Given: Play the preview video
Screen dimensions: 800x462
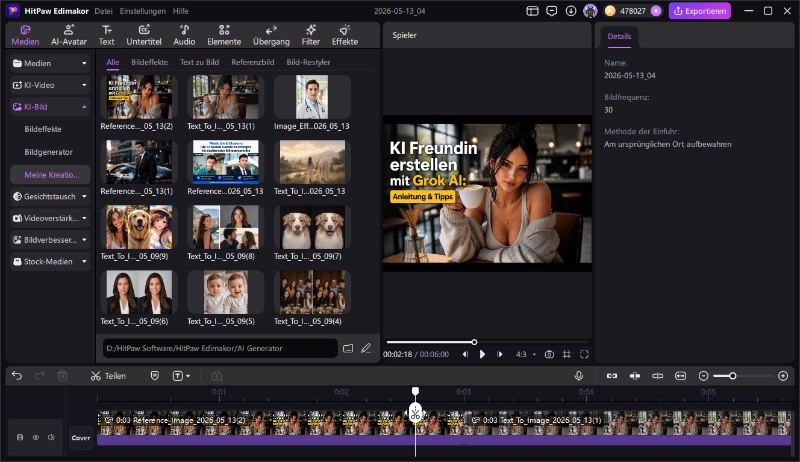Looking at the screenshot, I should (x=482, y=354).
